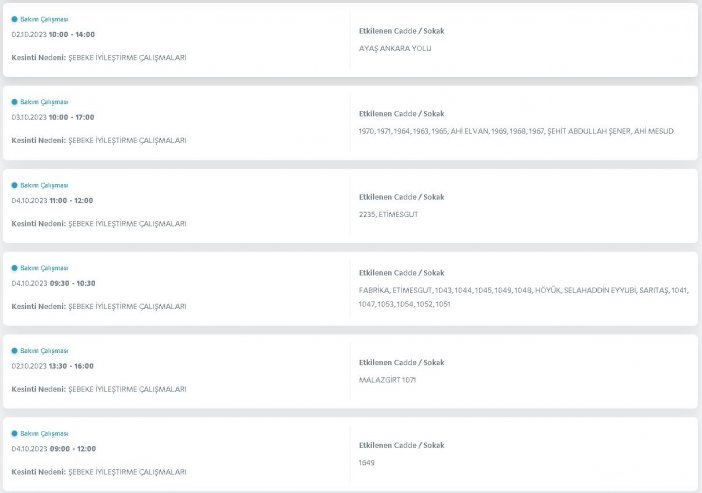Viewport: 702px width, 493px height.
Task: Click the Bakım Çalışması label in the 09:30 - 10:30 card
Action: (x=44, y=268)
